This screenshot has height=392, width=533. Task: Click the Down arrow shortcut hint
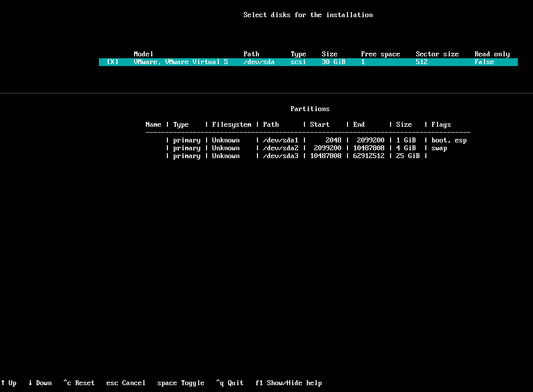point(40,383)
